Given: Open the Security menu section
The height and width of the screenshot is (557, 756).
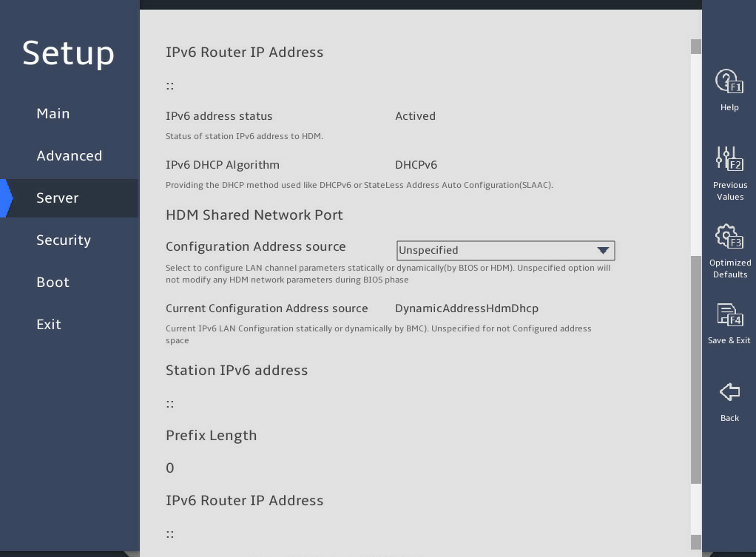Looking at the screenshot, I should (64, 240).
